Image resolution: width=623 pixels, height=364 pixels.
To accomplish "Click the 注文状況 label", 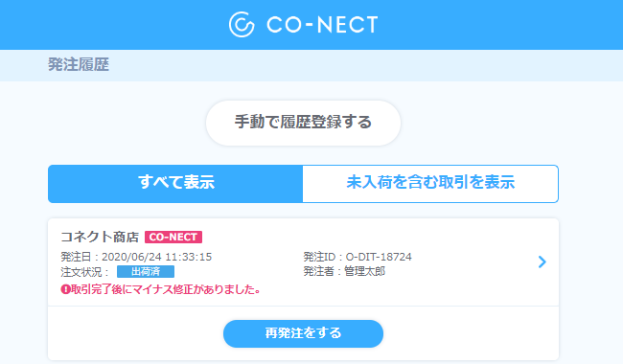I will coord(81,272).
